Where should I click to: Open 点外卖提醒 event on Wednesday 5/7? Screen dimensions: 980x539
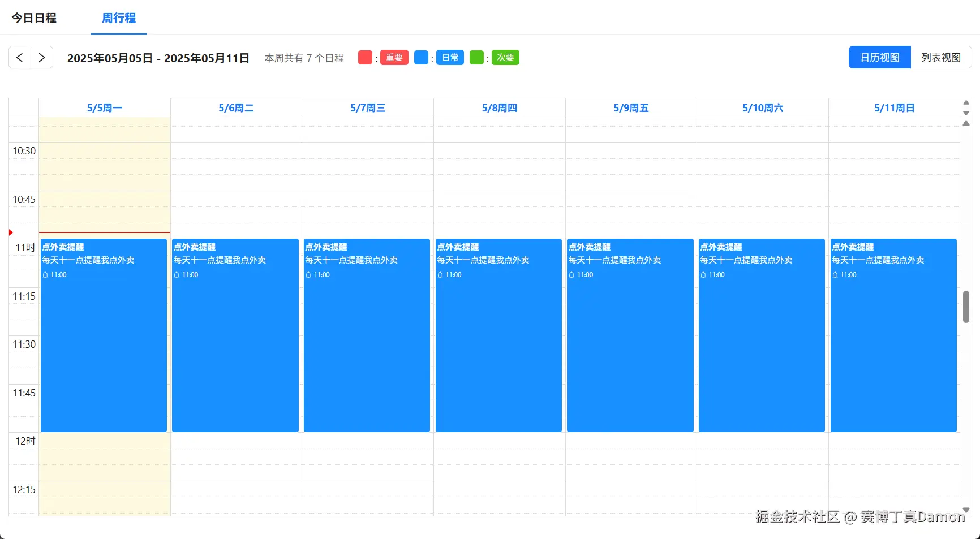tap(367, 335)
